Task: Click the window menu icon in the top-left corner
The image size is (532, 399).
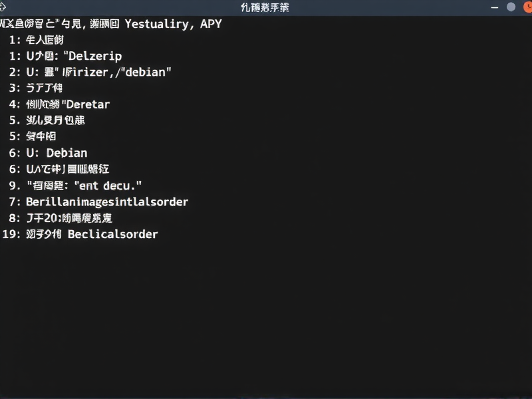Action: [x=3, y=7]
